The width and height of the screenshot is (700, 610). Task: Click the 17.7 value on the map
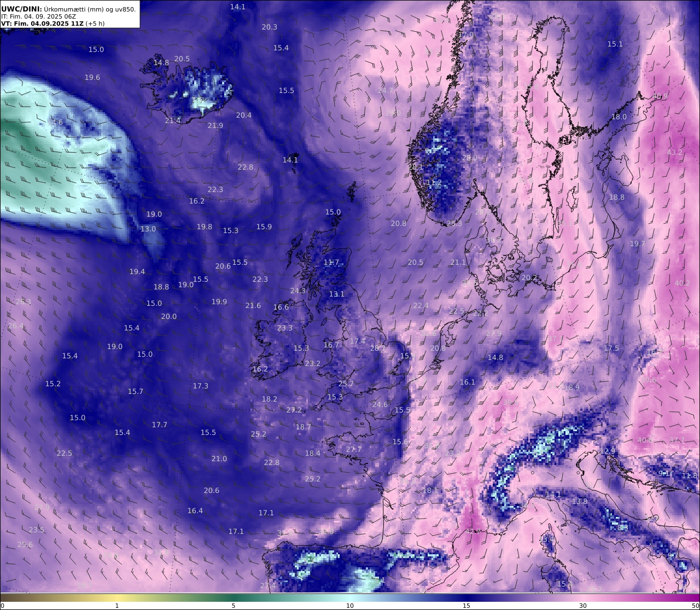coord(160,425)
